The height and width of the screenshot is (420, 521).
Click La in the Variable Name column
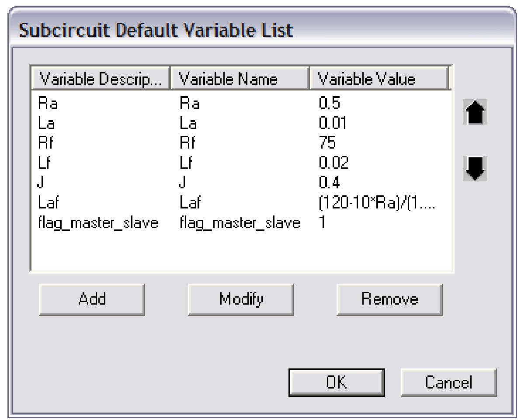pos(188,123)
